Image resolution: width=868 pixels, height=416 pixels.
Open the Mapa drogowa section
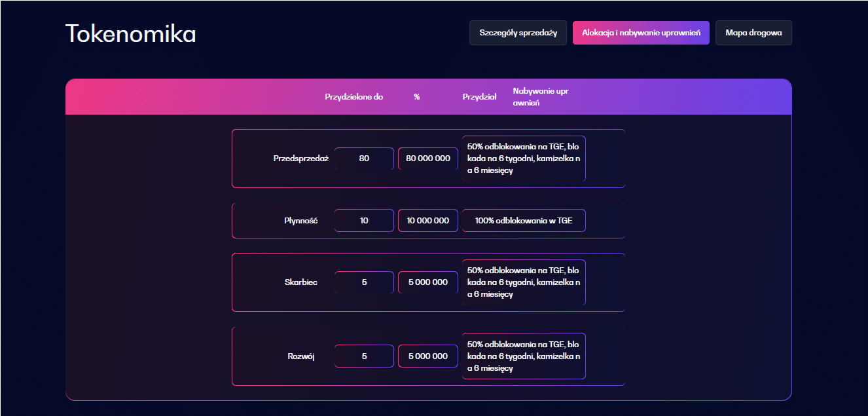point(753,32)
